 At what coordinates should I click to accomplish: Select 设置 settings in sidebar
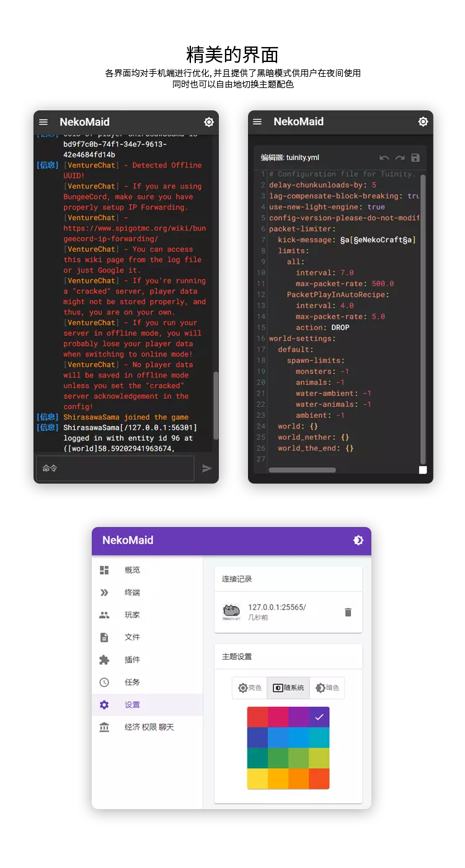148,705
